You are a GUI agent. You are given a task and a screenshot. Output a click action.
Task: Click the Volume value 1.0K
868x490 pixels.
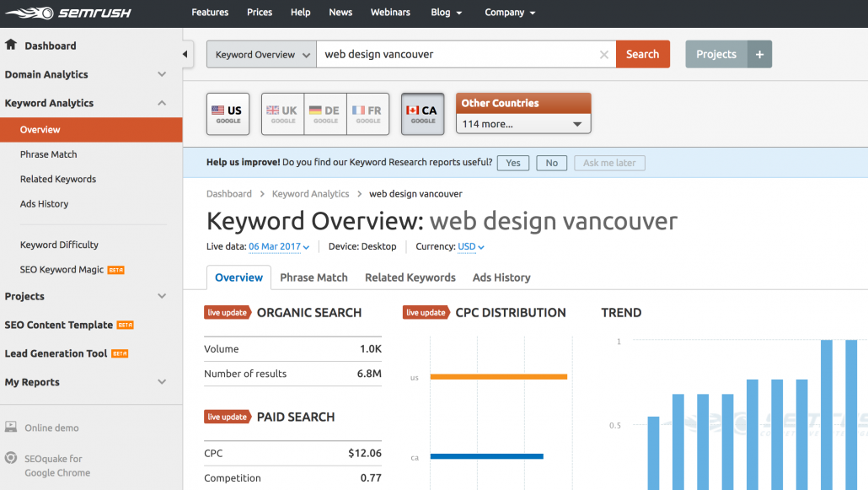[370, 349]
